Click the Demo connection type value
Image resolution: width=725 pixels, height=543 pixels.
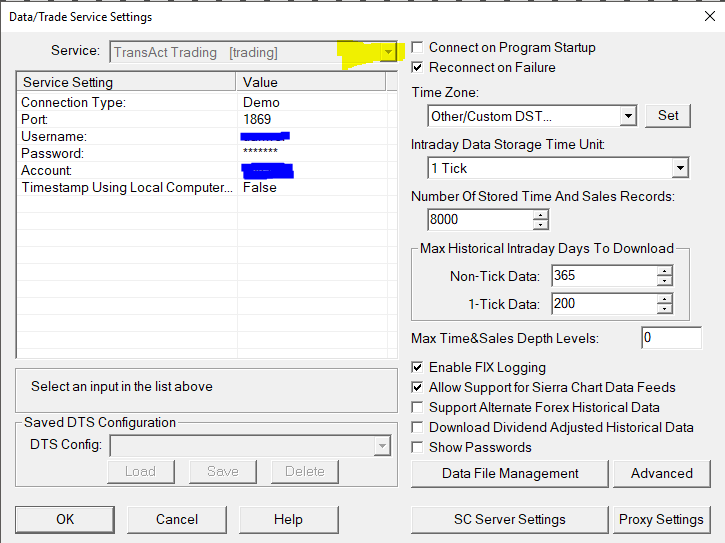tap(261, 102)
